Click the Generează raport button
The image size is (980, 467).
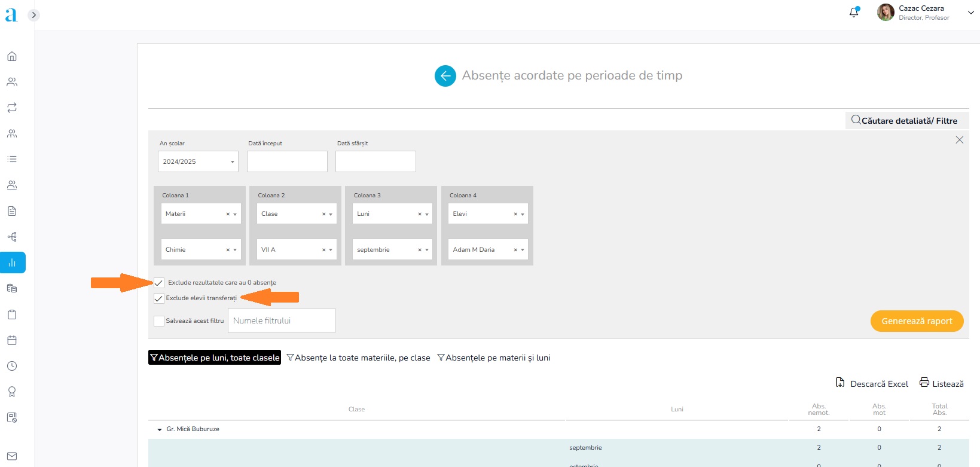(917, 321)
